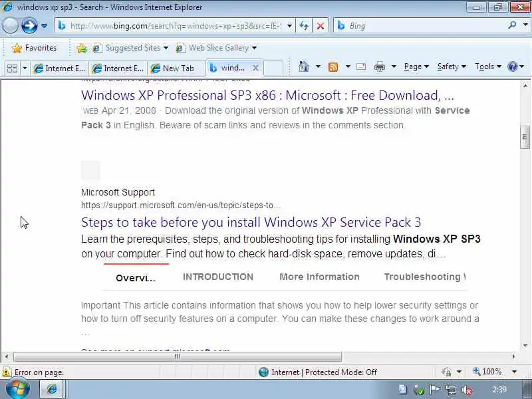Select the Overvi... result tab
The width and height of the screenshot is (532, 399).
[136, 278]
